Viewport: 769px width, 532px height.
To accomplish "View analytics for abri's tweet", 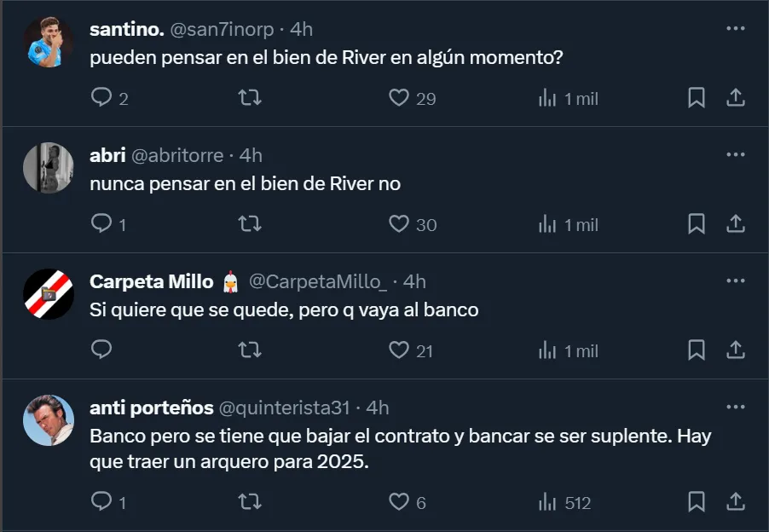I will 547,224.
